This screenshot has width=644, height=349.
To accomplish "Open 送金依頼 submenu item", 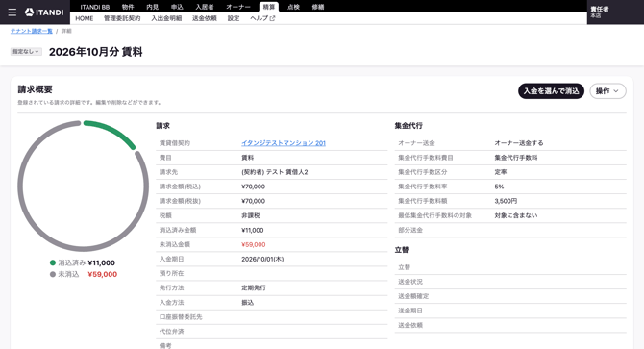I will click(x=205, y=18).
